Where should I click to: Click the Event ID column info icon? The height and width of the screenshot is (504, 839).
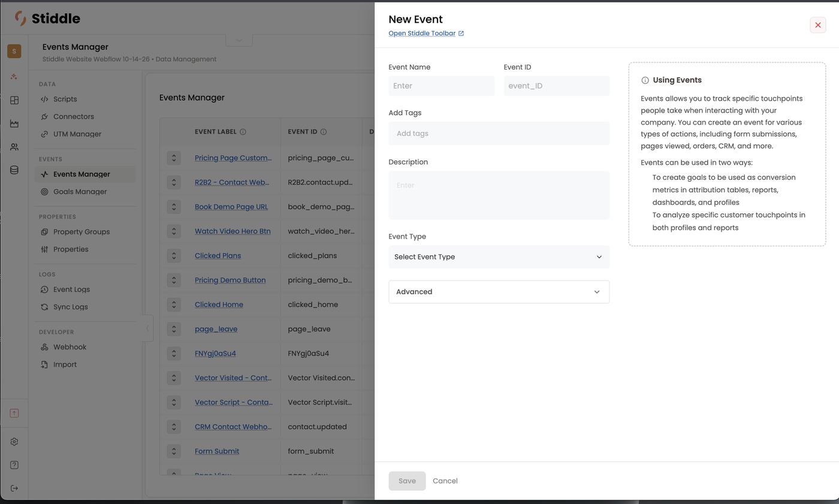coord(323,132)
